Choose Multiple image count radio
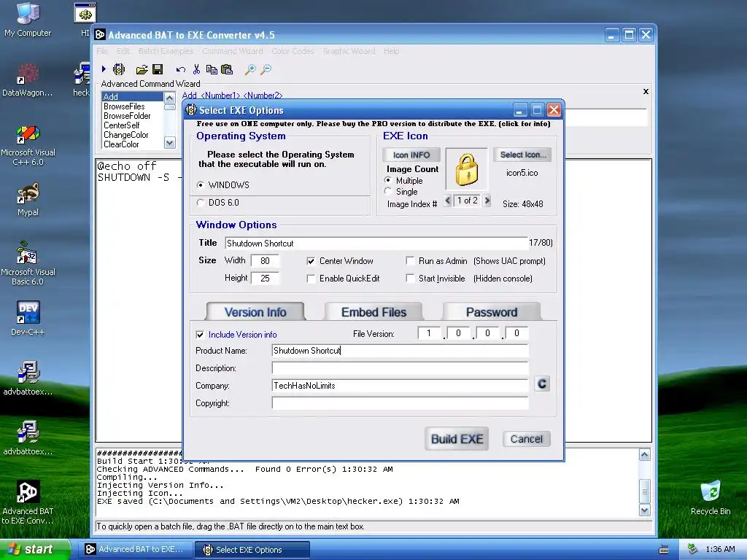 click(x=388, y=181)
